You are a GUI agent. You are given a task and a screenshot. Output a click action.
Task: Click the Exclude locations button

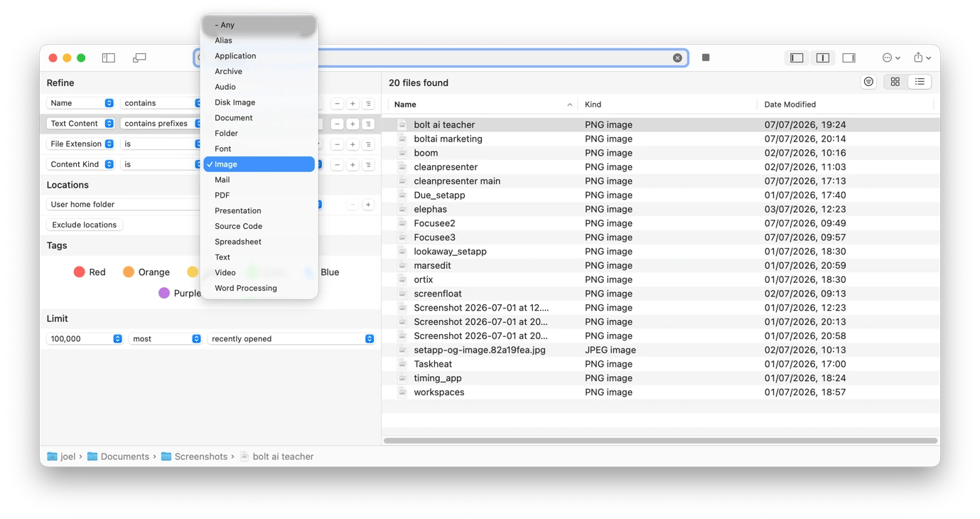pos(85,225)
